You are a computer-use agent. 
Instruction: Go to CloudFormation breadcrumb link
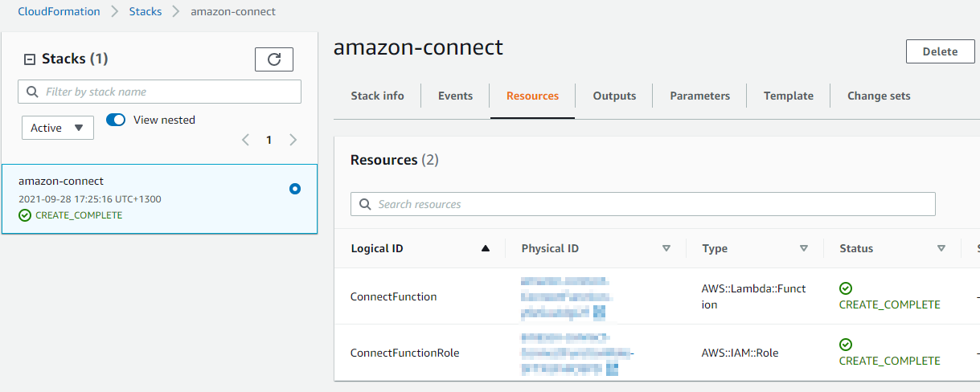59,11
